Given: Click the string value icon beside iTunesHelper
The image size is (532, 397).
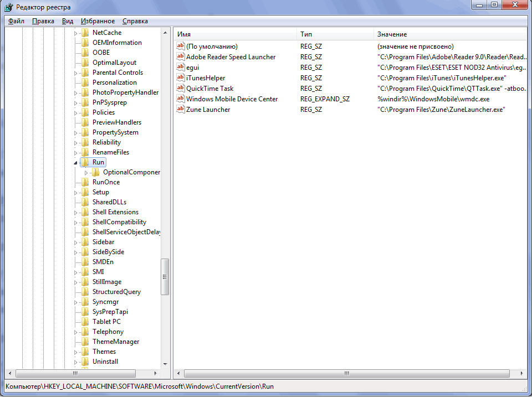Looking at the screenshot, I should point(180,78).
